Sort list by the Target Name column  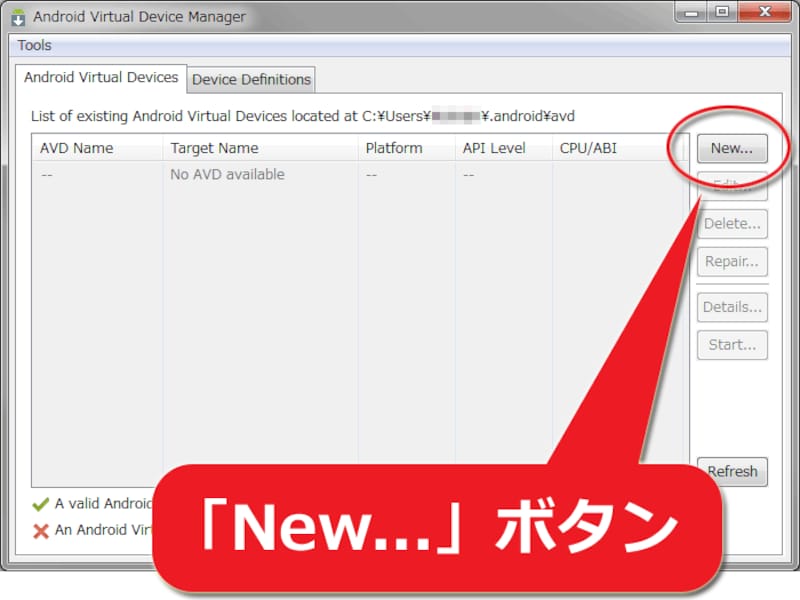click(215, 148)
